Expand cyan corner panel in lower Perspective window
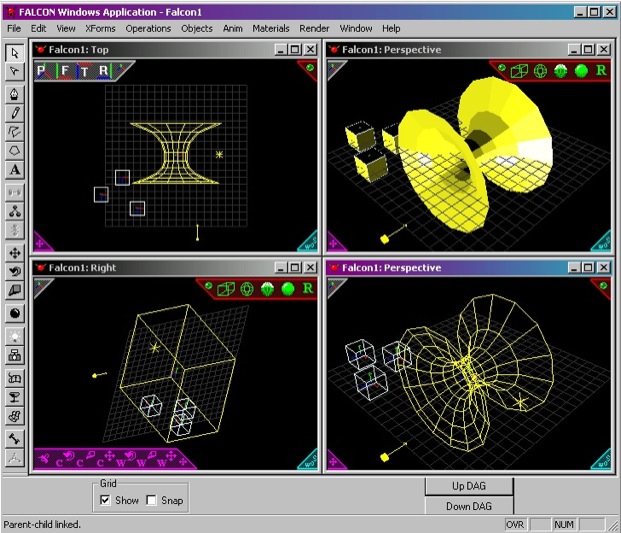The width and height of the screenshot is (621, 533). coord(603,460)
